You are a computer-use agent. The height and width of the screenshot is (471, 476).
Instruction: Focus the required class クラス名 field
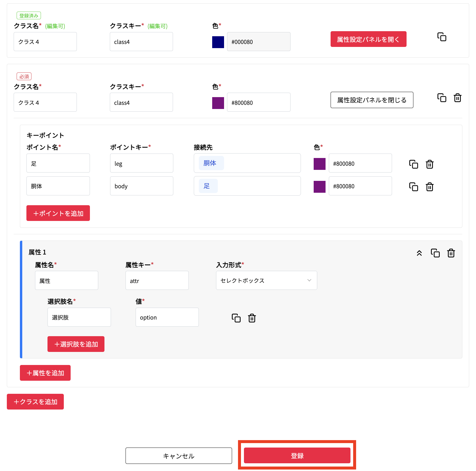point(45,102)
